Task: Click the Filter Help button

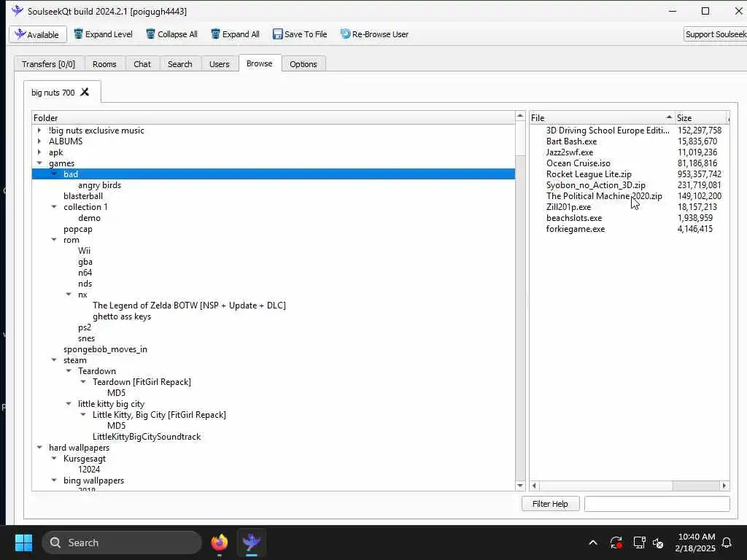Action: (x=550, y=503)
